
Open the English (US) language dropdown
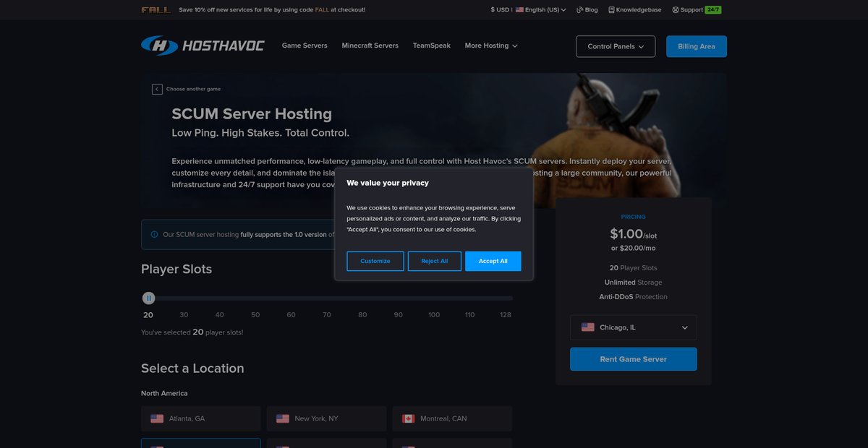coord(541,10)
